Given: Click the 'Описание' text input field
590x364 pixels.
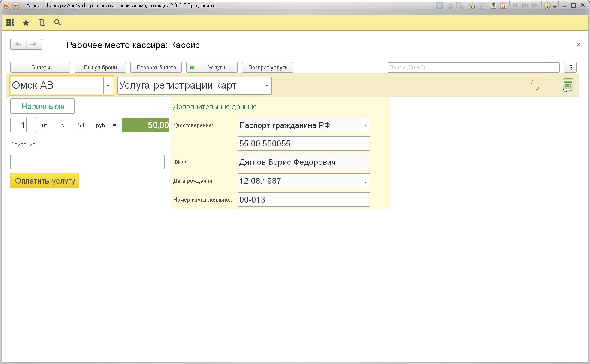Looking at the screenshot, I should 87,162.
